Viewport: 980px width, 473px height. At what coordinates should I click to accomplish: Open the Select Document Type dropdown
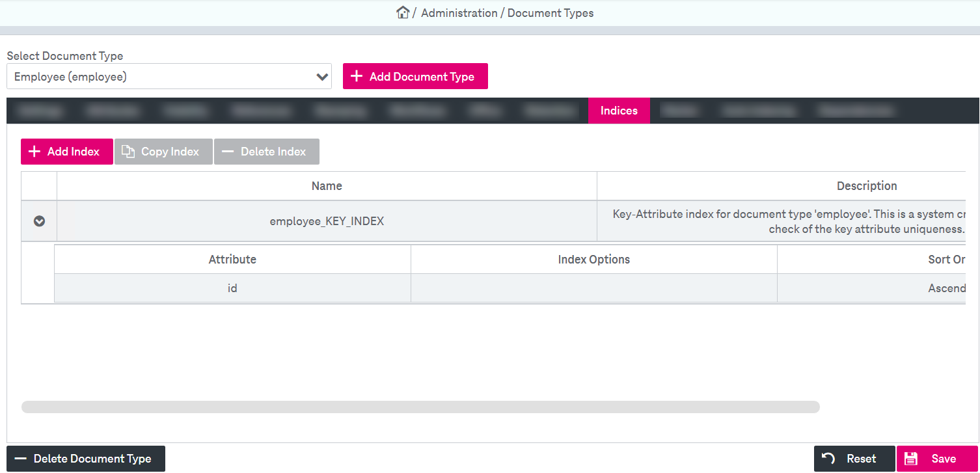coord(169,77)
